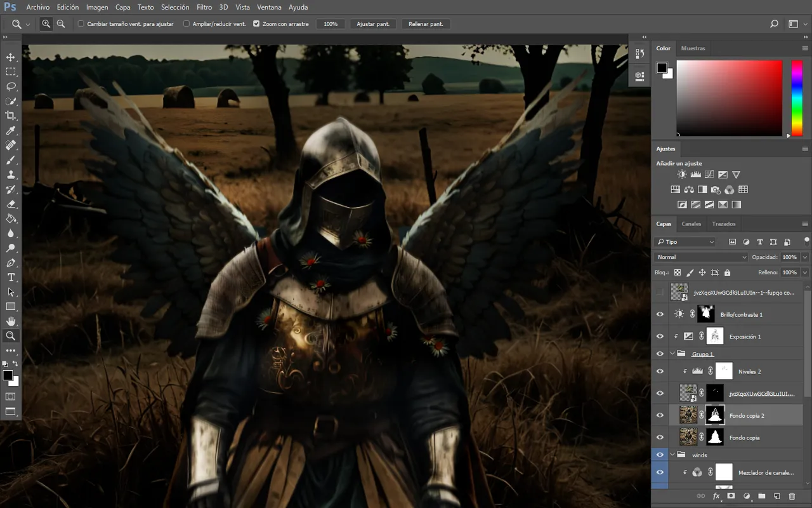Viewport: 812px width, 508px height.
Task: Click the toolbox foreground color swatch
Action: pos(8,375)
